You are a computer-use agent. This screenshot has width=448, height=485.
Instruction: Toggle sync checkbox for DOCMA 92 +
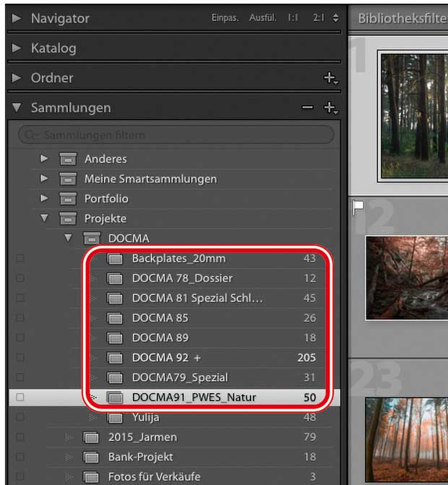(x=20, y=358)
